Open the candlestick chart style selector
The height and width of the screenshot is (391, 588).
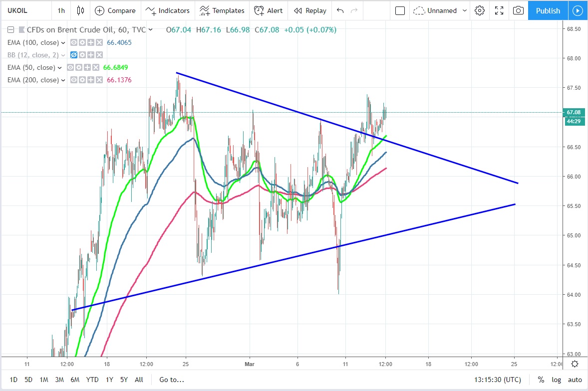[80, 10]
